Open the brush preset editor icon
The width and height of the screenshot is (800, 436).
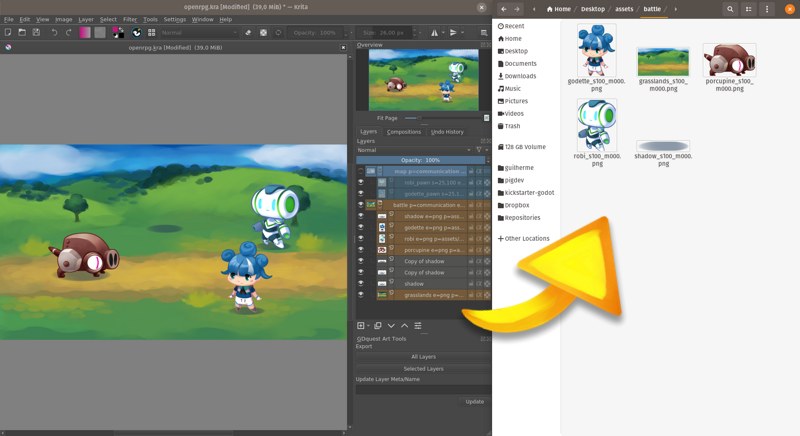137,33
